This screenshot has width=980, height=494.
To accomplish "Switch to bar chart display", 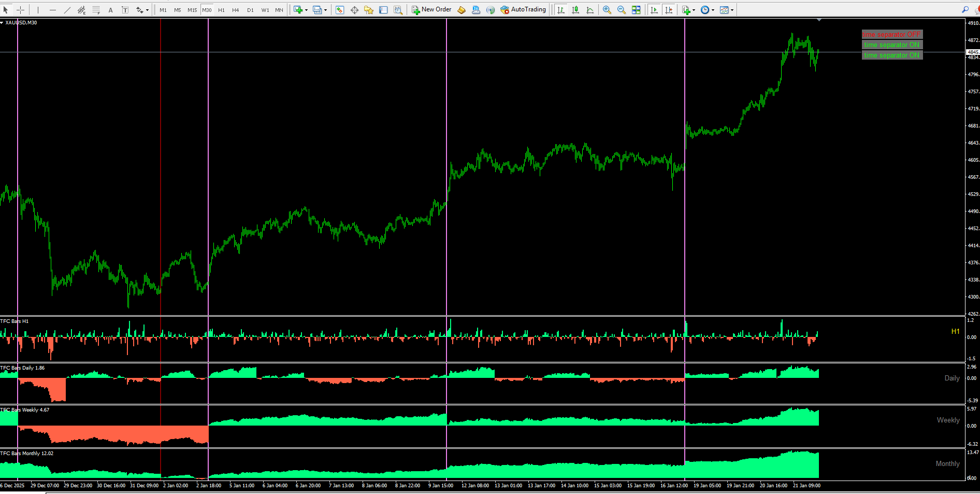I will 561,10.
